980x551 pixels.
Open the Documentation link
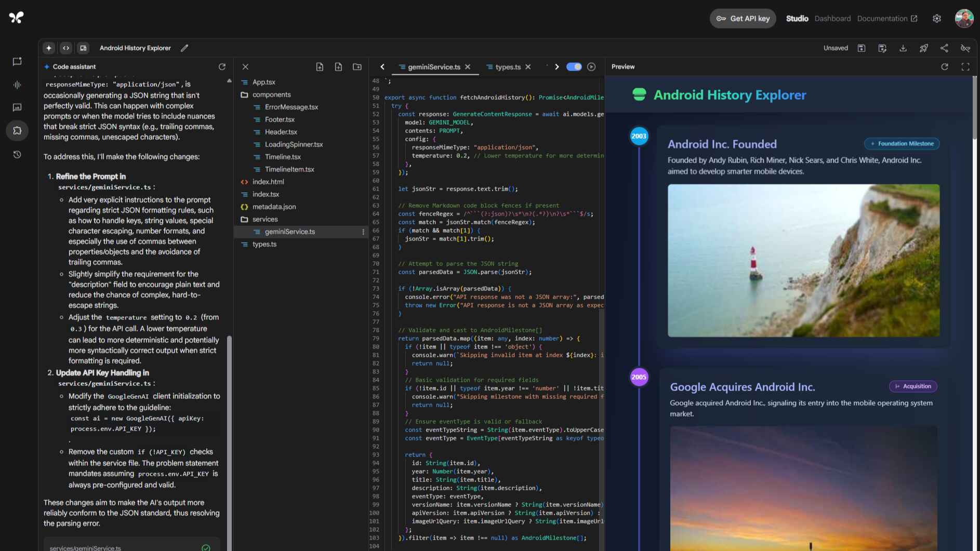click(x=887, y=18)
